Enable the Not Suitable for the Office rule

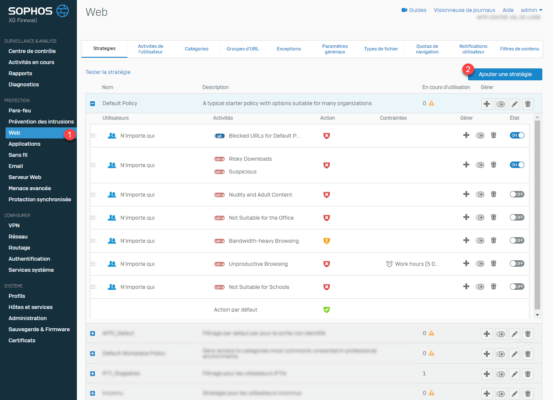pyautogui.click(x=517, y=217)
